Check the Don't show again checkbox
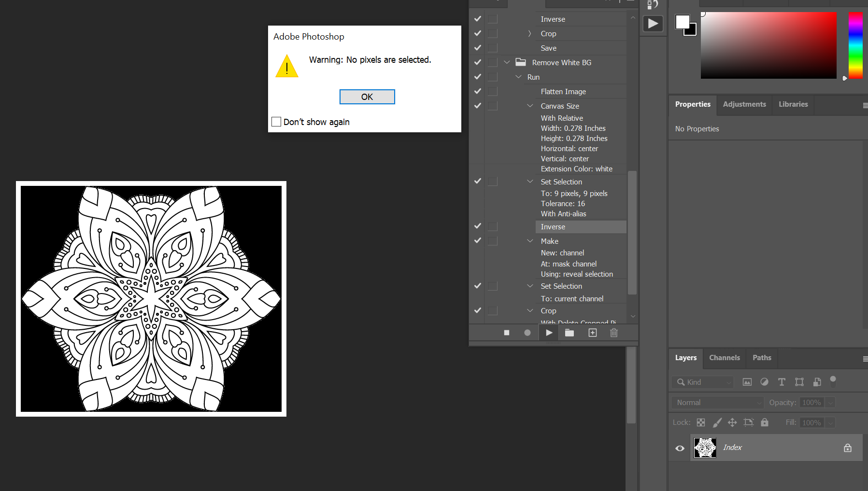The width and height of the screenshot is (868, 491). [x=276, y=122]
